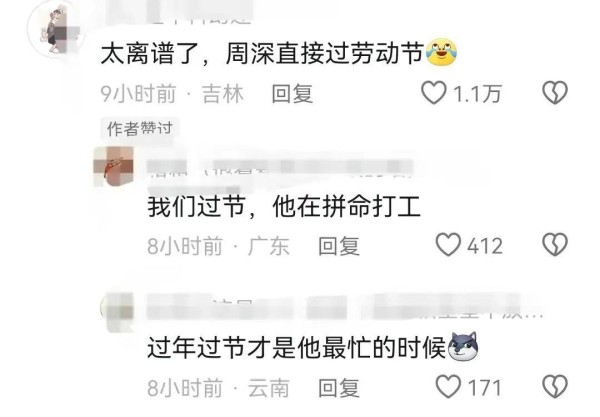
Task: Like the comment with 171 likes
Action: [448, 386]
